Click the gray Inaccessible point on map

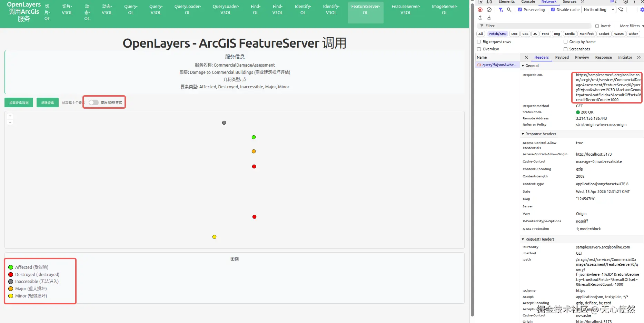click(224, 123)
